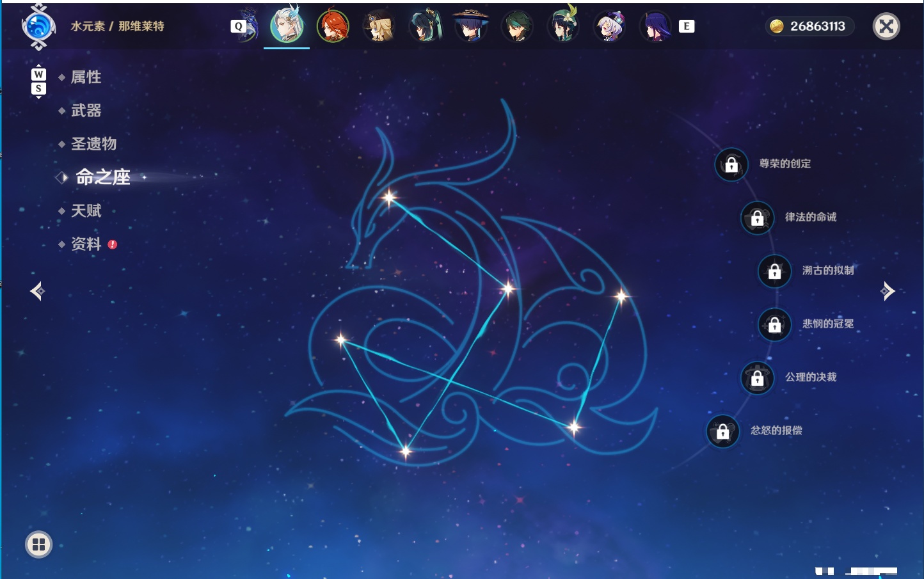The image size is (924, 579).
Task: Click the grid menu icon at bottom left
Action: click(38, 544)
